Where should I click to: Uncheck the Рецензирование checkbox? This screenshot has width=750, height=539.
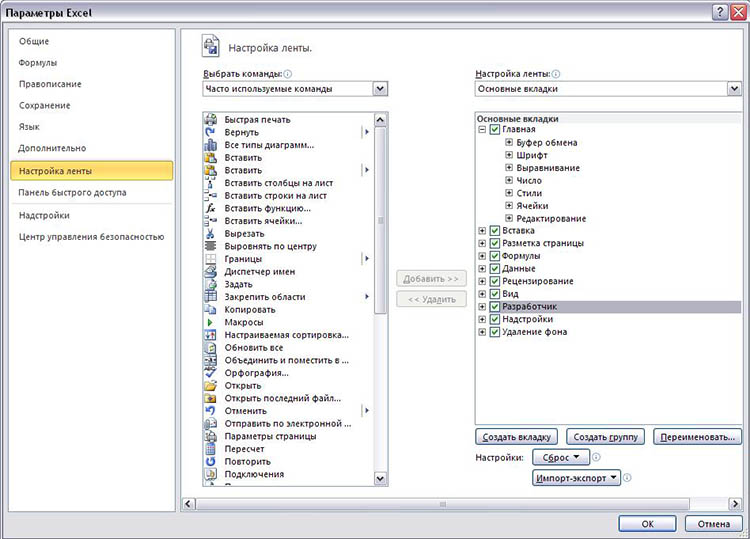495,281
